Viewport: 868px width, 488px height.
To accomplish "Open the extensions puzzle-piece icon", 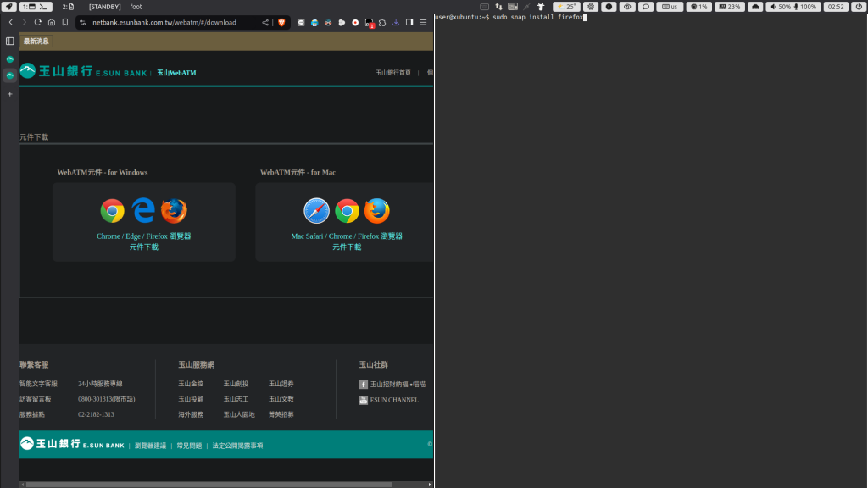I will tap(382, 23).
